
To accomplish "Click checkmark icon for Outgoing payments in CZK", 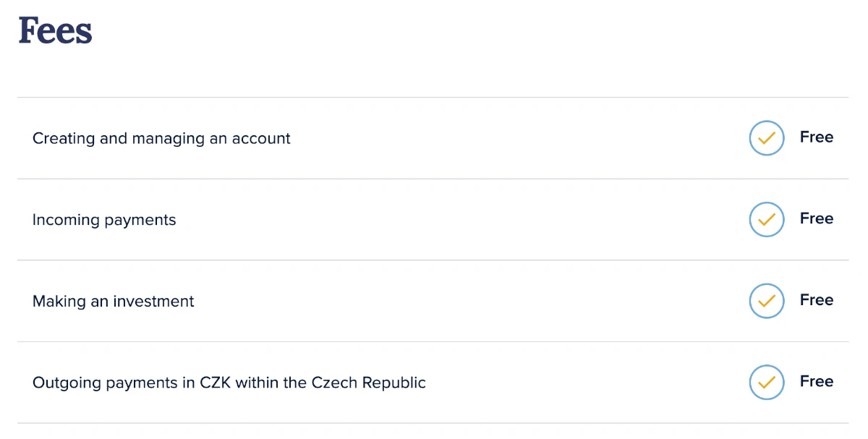I will [767, 383].
